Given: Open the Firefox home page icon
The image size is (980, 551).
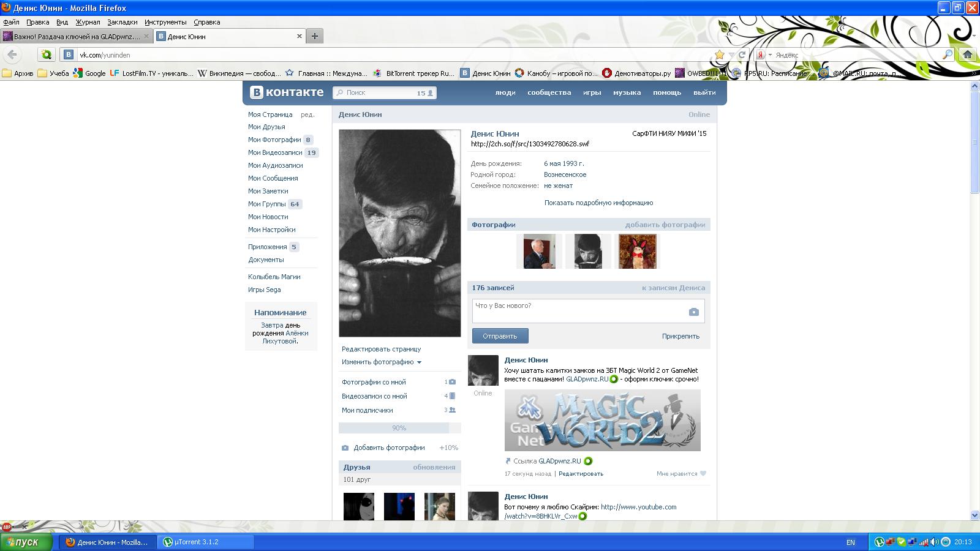Looking at the screenshot, I should click(968, 54).
